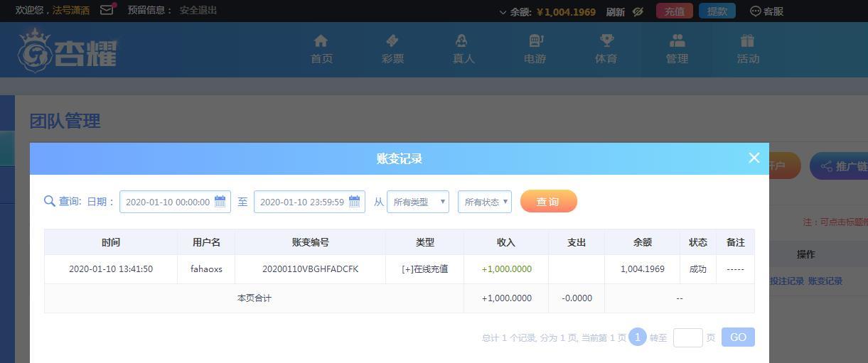Expand the balance chevron
The height and width of the screenshot is (363, 868).
(503, 12)
